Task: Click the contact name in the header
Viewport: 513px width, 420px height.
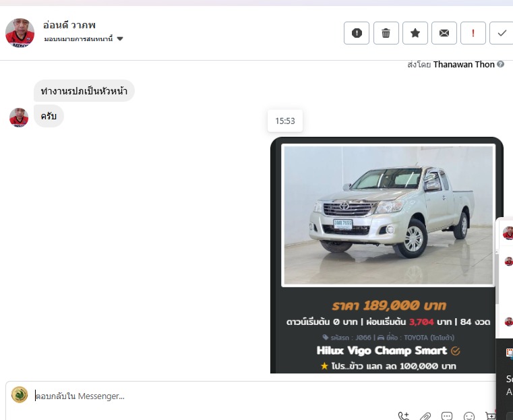Action: 69,25
